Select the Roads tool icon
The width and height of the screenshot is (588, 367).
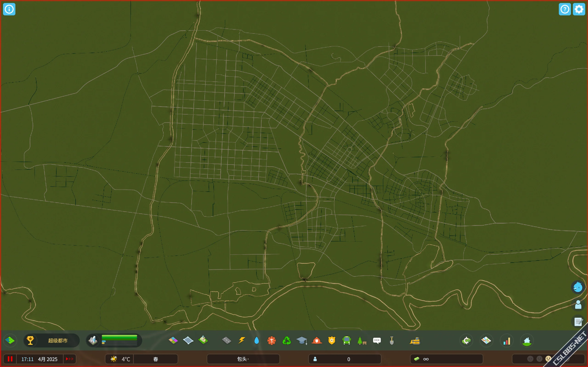pos(227,340)
